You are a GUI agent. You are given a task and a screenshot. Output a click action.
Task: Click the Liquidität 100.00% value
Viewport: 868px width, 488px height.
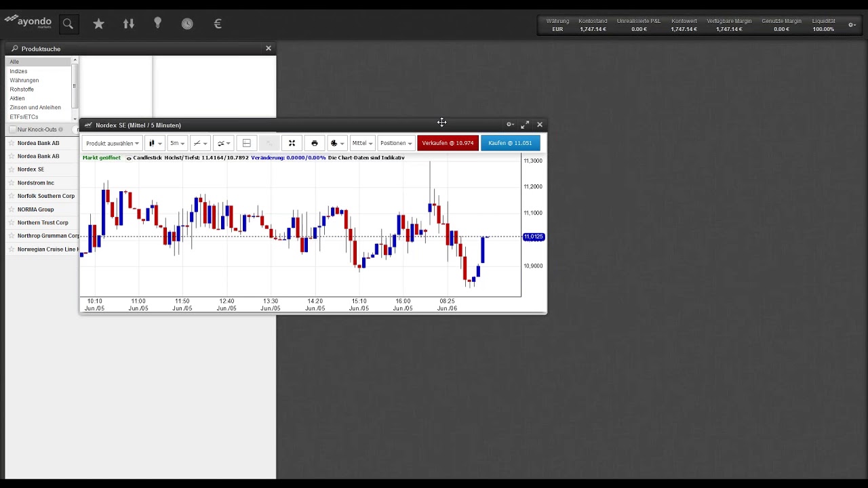[x=823, y=29]
